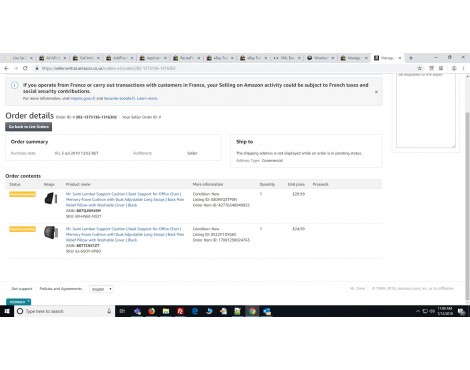Viewport: 470px width, 370px height.
Task: Launch Firefox from the taskbar
Action: coord(151,311)
